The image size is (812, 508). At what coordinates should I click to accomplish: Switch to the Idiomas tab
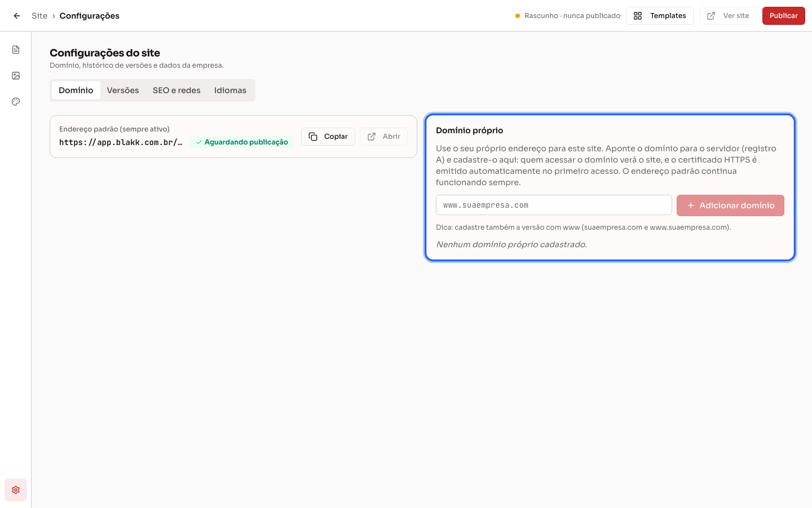point(230,90)
